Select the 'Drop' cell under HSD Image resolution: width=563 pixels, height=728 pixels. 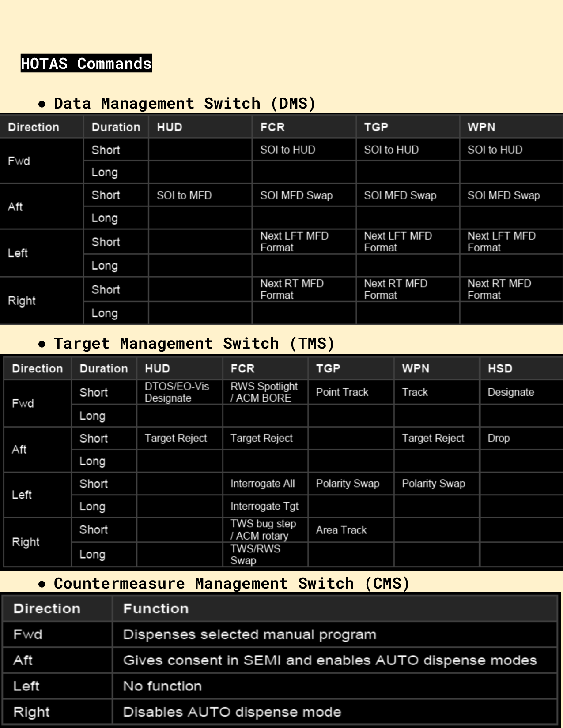(x=499, y=438)
